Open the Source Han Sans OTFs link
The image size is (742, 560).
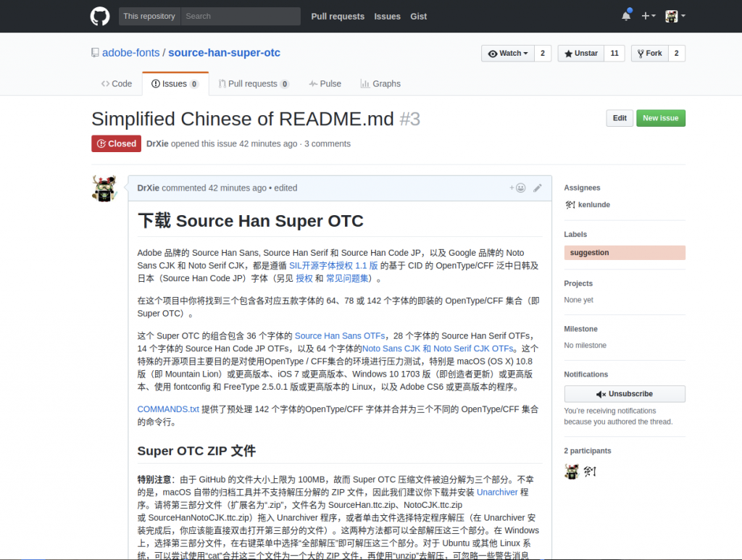pos(340,336)
